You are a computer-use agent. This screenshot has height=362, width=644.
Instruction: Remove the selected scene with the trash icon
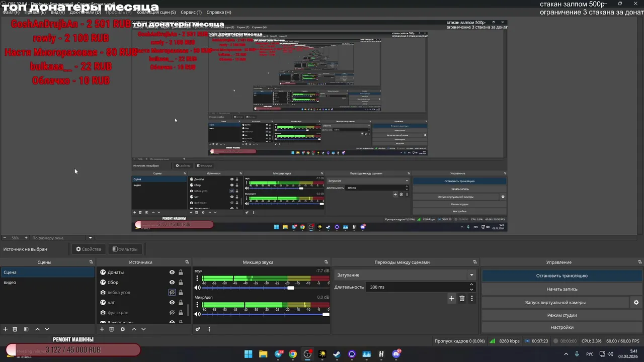(x=15, y=329)
